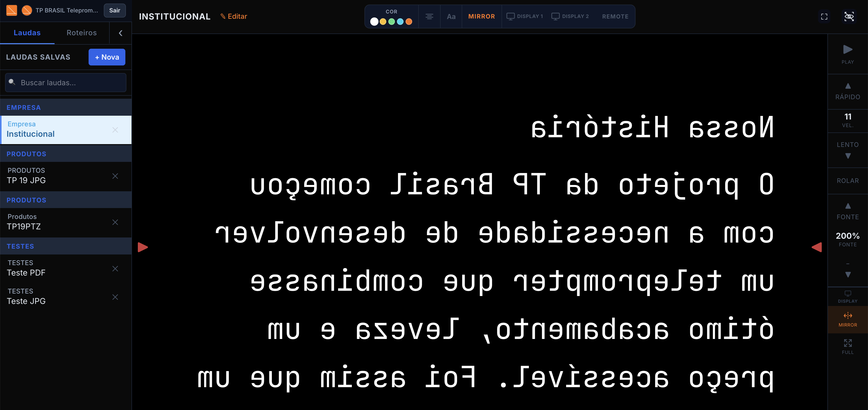The width and height of the screenshot is (868, 410).
Task: Choose the green text color swatch
Action: (392, 22)
